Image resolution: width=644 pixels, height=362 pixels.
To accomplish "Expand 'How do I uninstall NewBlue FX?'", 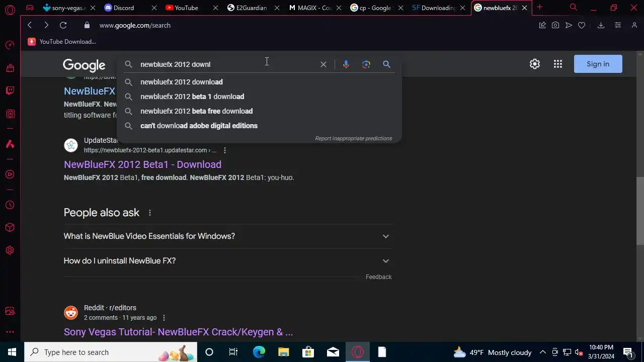I will (x=227, y=261).
